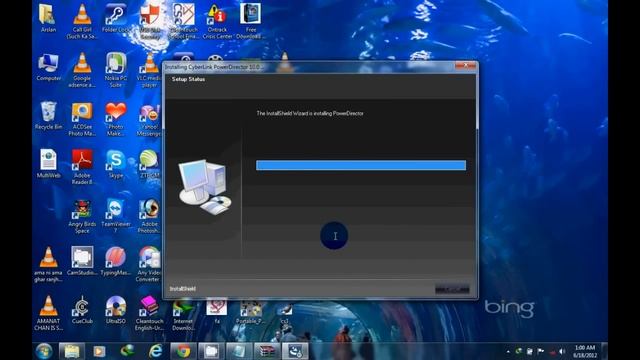Launch Nokia PC Suite from desktop
The width and height of the screenshot is (640, 360).
pos(116,70)
